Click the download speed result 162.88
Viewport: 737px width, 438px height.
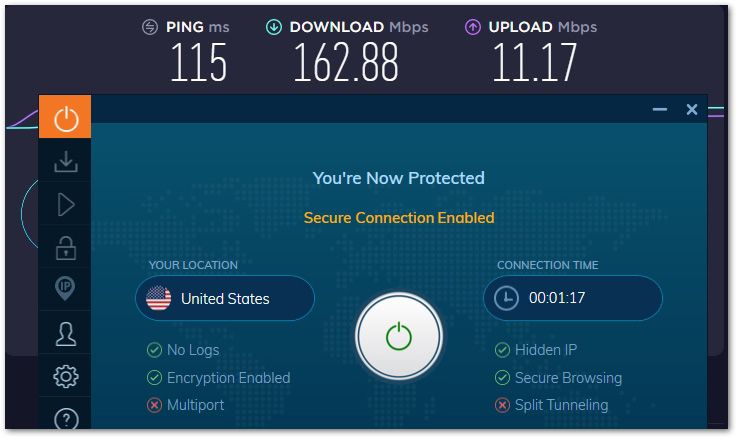346,62
